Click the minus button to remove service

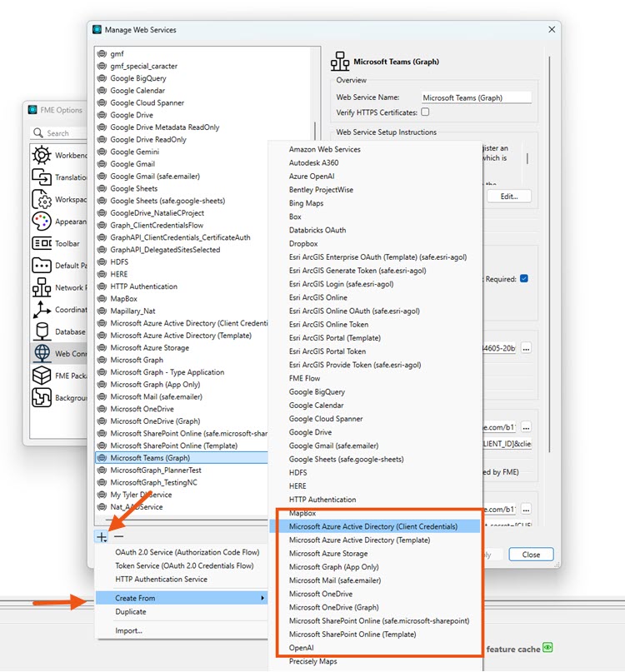[119, 537]
